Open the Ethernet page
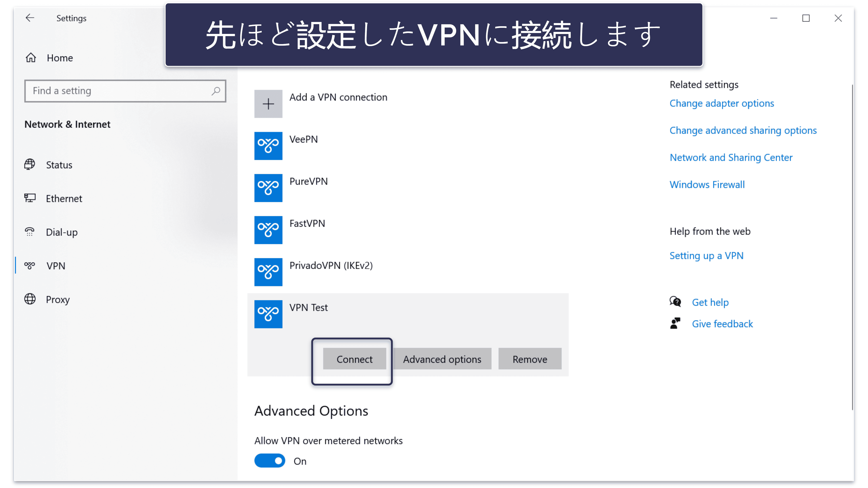Image resolution: width=868 pixels, height=488 pixels. pyautogui.click(x=64, y=199)
